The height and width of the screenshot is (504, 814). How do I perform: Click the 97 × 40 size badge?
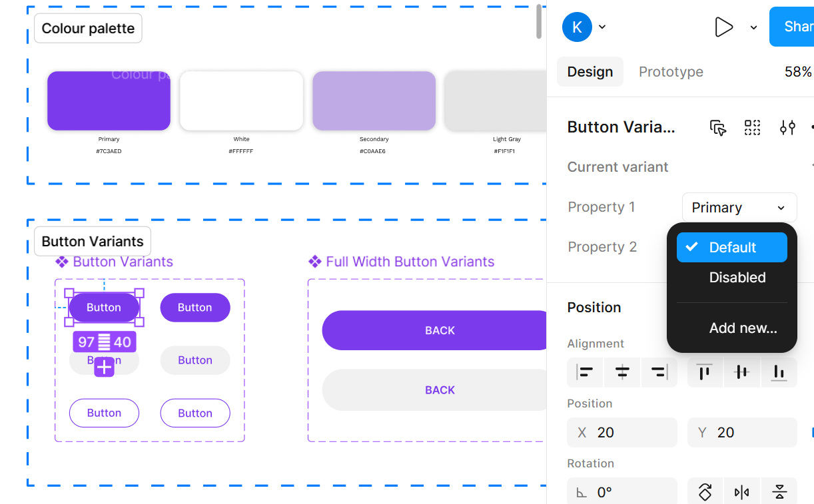[105, 342]
